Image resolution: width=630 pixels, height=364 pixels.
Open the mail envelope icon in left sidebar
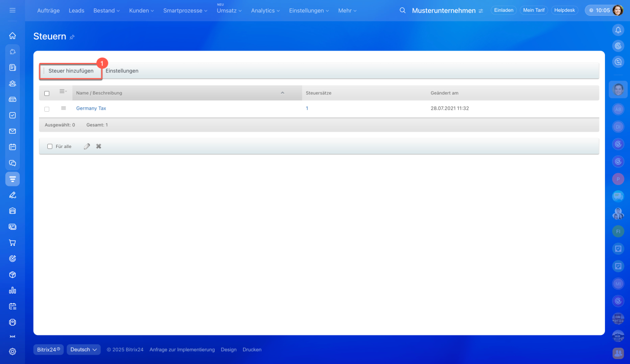pos(12,131)
